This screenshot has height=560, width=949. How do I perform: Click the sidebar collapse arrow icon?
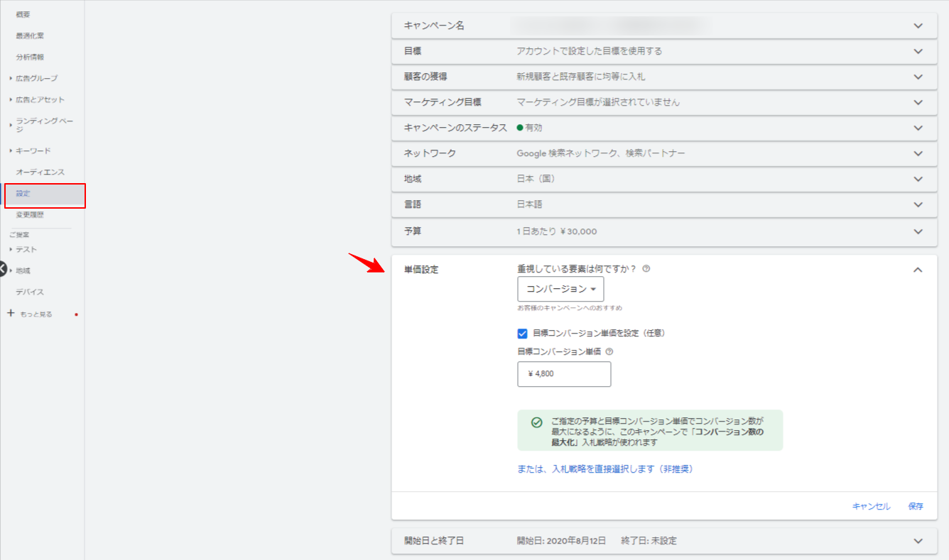pyautogui.click(x=2, y=269)
